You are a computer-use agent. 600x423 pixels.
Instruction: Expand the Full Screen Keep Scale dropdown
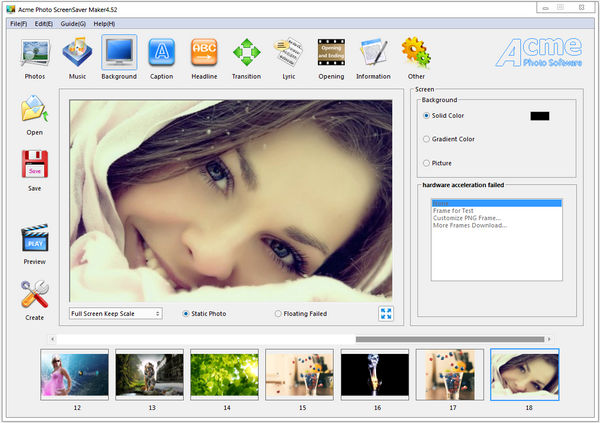115,314
